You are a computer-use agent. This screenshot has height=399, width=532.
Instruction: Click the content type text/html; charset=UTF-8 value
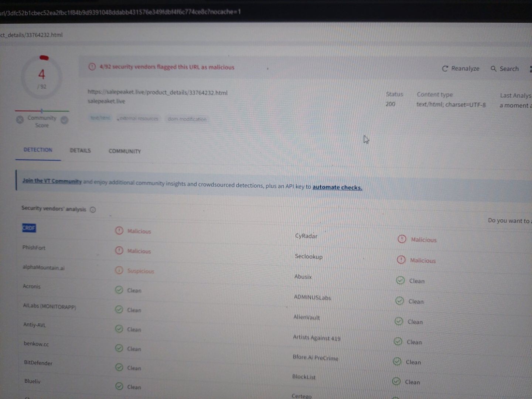(451, 105)
